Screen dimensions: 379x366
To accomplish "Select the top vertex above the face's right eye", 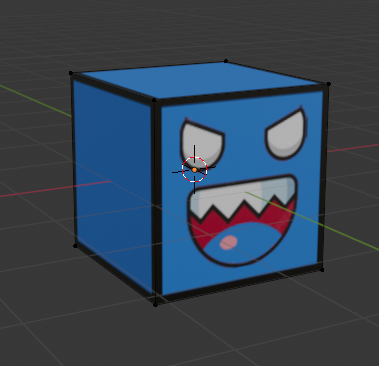I will [x=329, y=84].
